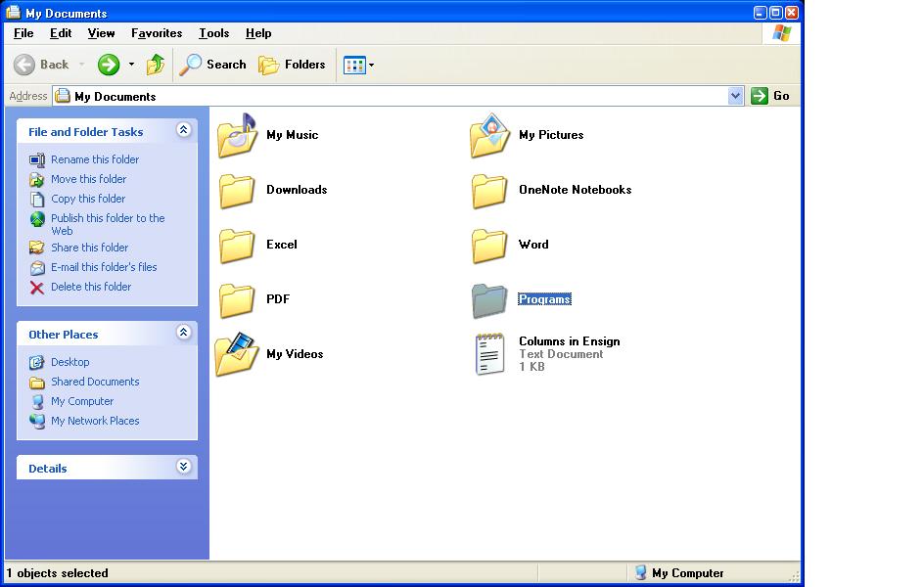
Task: Click the Move this folder icon
Action: pyautogui.click(x=37, y=180)
